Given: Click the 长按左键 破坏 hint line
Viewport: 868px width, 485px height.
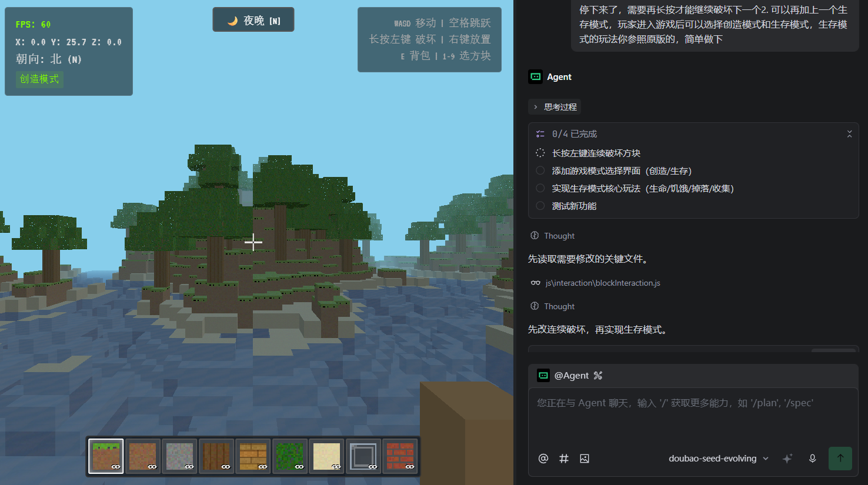Looking at the screenshot, I should tap(430, 39).
